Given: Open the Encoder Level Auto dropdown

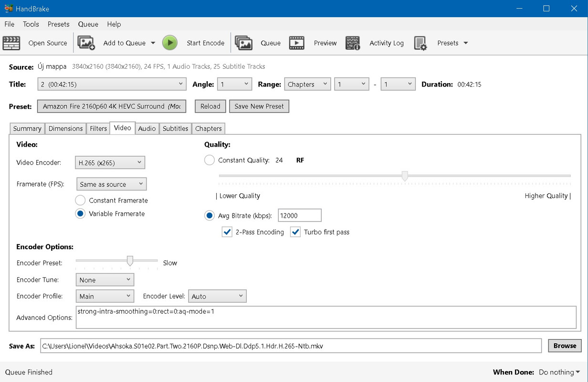Looking at the screenshot, I should tap(217, 296).
